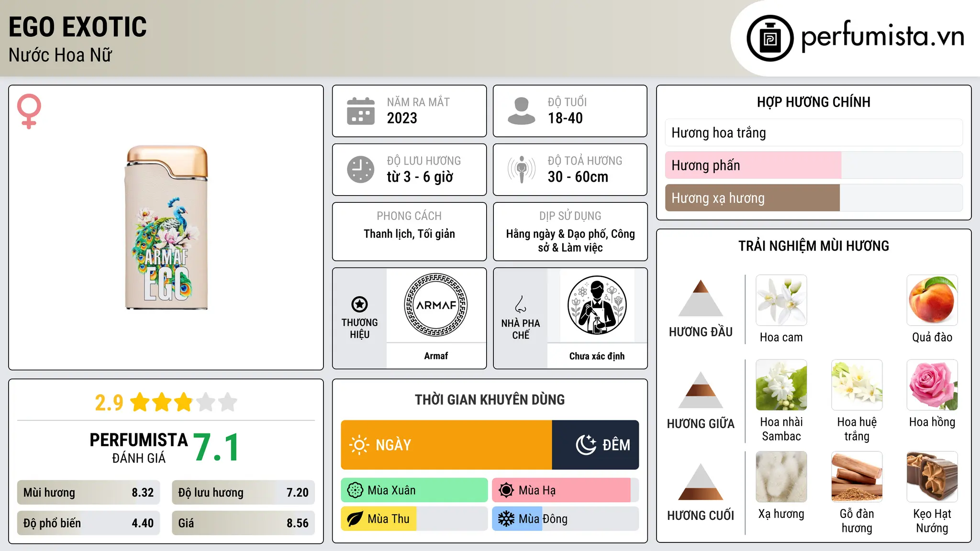Click the moon icon next to Đêm

[586, 445]
